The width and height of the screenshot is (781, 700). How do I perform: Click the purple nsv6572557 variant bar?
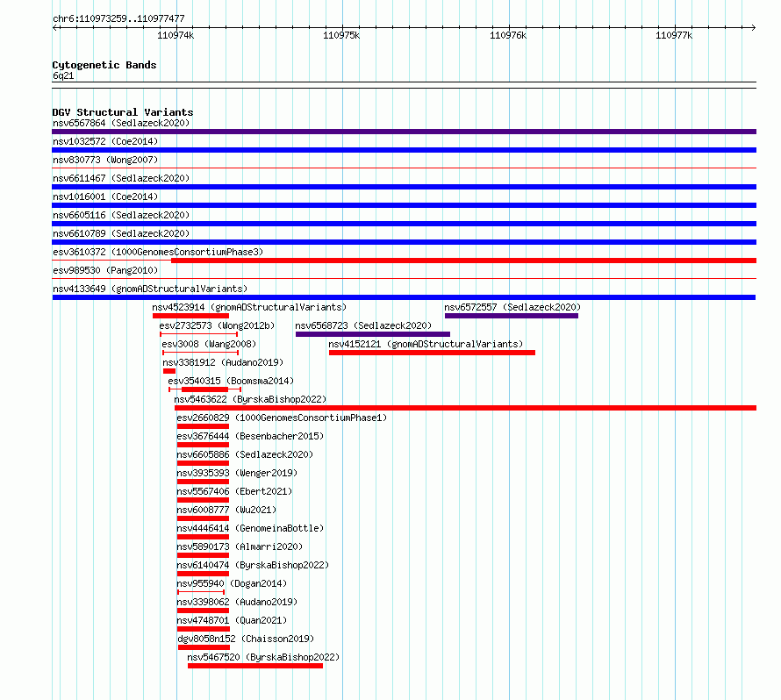pyautogui.click(x=512, y=316)
